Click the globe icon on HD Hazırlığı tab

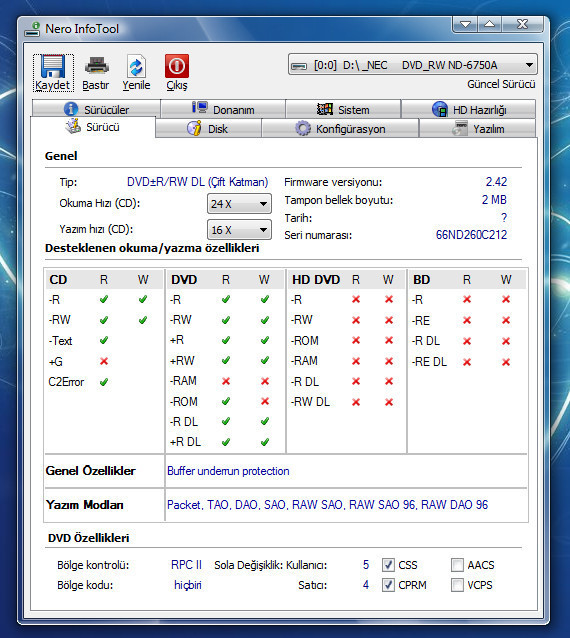pos(440,109)
